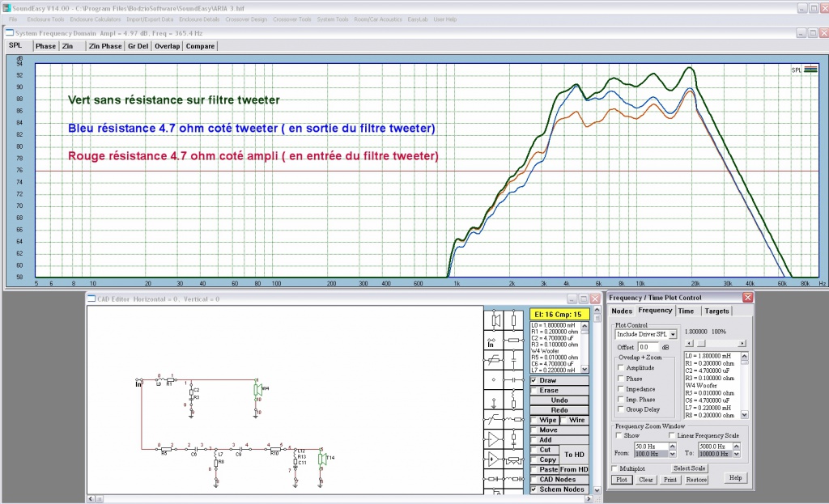Select the vertical capacitor component
Screen dimensions: 829x504
click(x=513, y=360)
